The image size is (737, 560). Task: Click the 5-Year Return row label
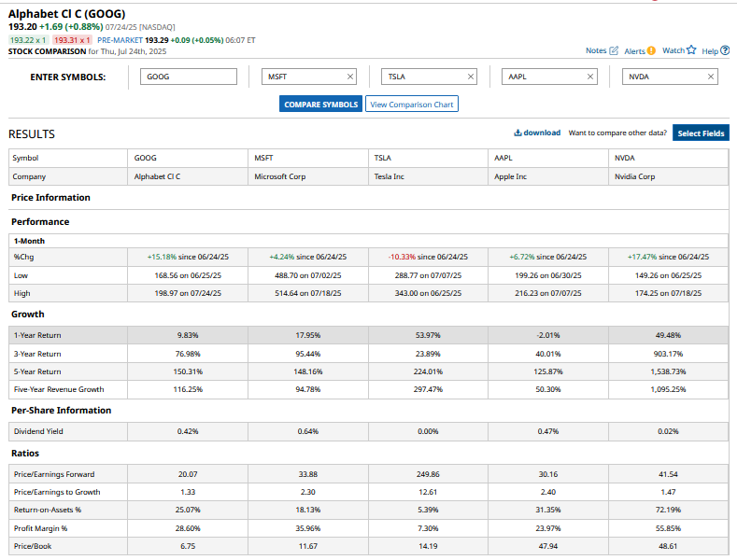point(37,371)
